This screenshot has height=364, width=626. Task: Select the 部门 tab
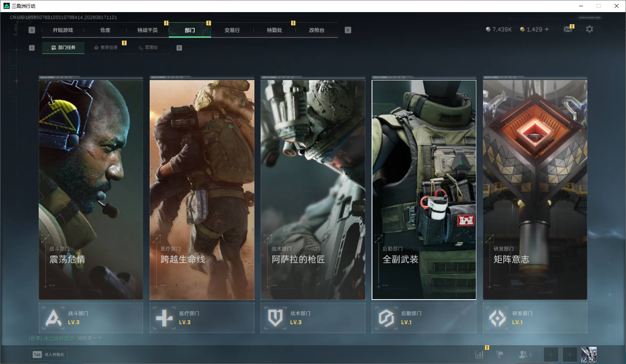(x=190, y=30)
